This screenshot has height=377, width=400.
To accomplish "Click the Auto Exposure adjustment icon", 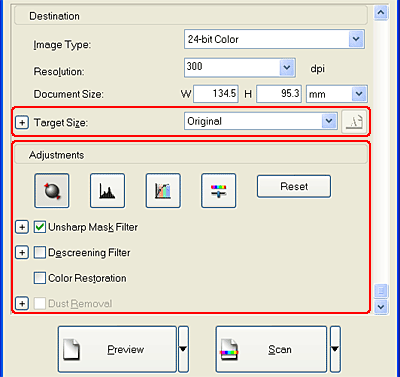I will [x=52, y=191].
